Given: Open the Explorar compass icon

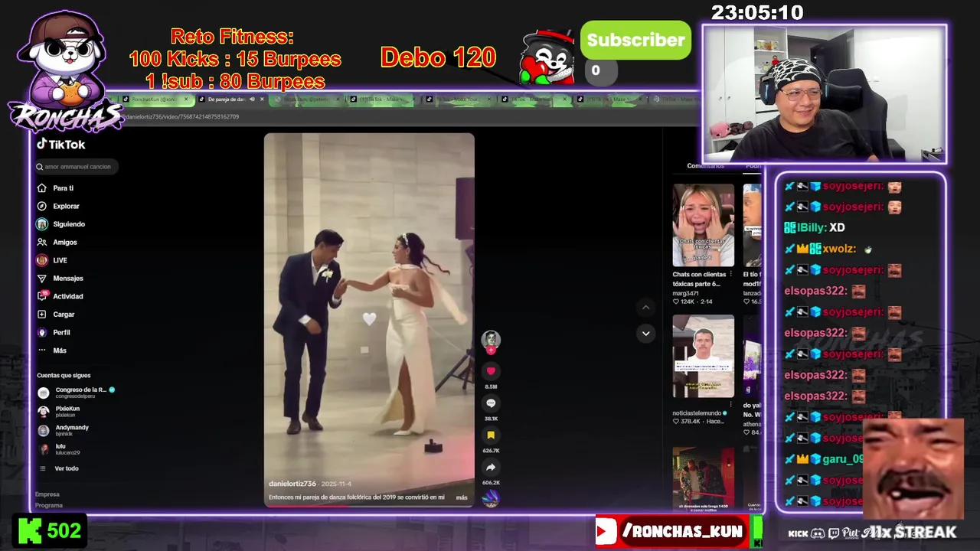Looking at the screenshot, I should pyautogui.click(x=41, y=206).
